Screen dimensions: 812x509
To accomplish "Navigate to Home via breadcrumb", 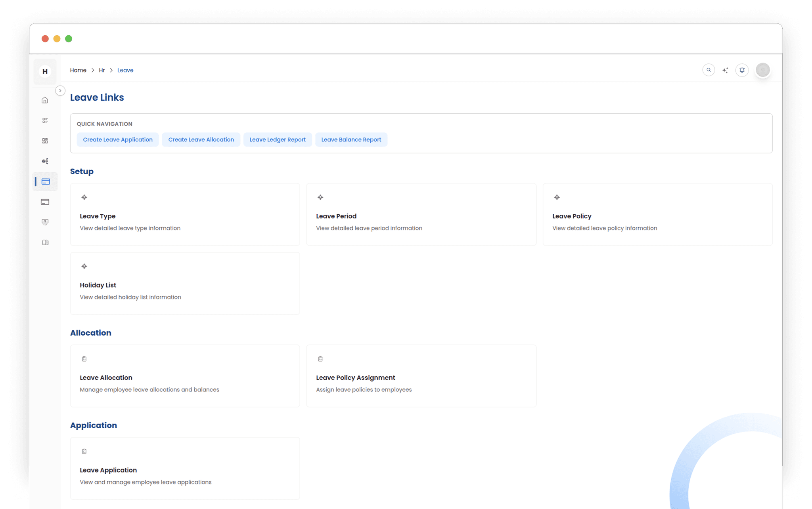I will pos(78,70).
